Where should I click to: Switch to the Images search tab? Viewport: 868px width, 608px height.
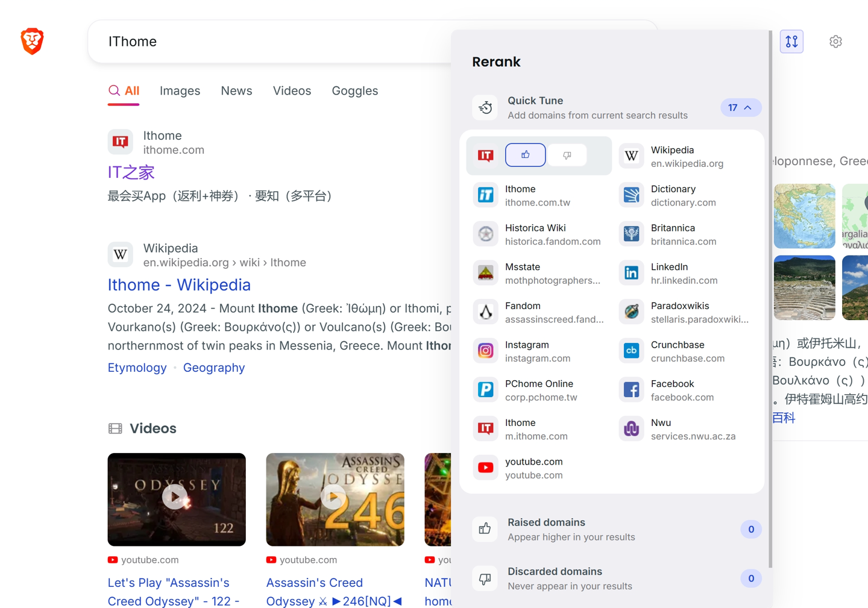pyautogui.click(x=180, y=90)
